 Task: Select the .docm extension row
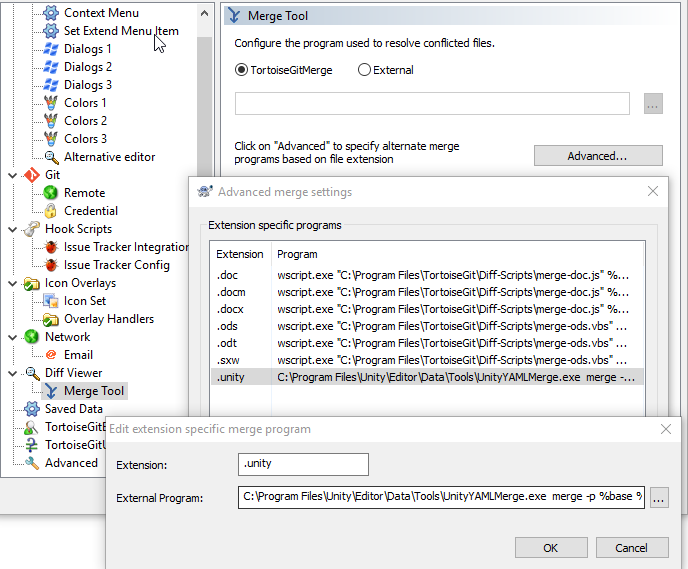[427, 292]
